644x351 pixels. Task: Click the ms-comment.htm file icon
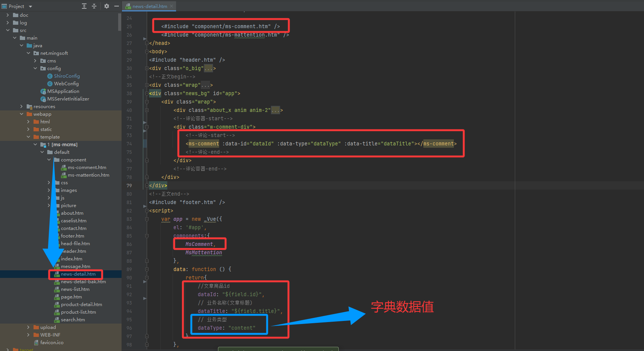[x=64, y=168]
